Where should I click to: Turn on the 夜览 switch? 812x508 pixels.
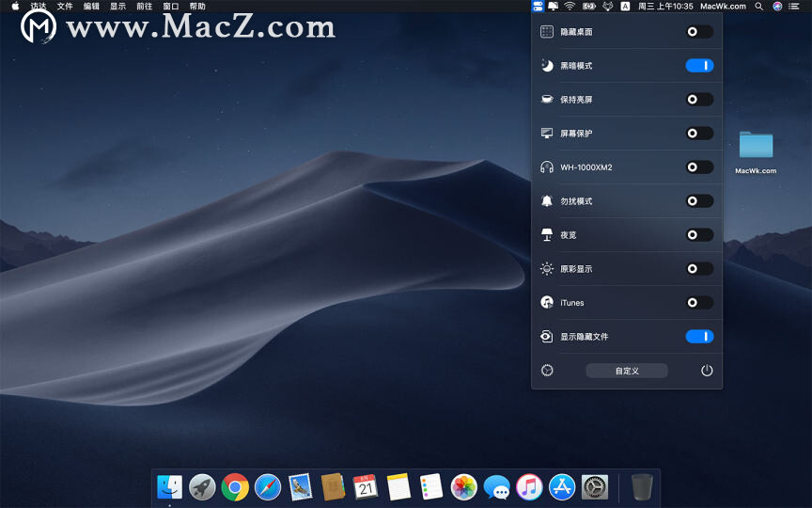[x=699, y=235]
